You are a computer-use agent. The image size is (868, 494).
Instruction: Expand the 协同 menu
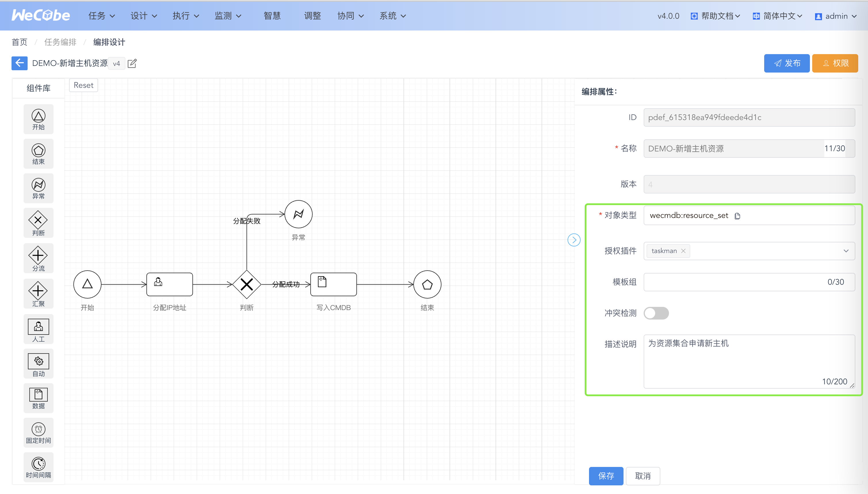pyautogui.click(x=351, y=16)
